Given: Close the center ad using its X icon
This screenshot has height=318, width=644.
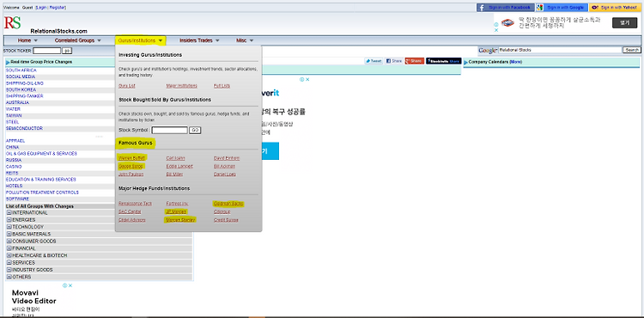Looking at the screenshot, I should click(307, 79).
